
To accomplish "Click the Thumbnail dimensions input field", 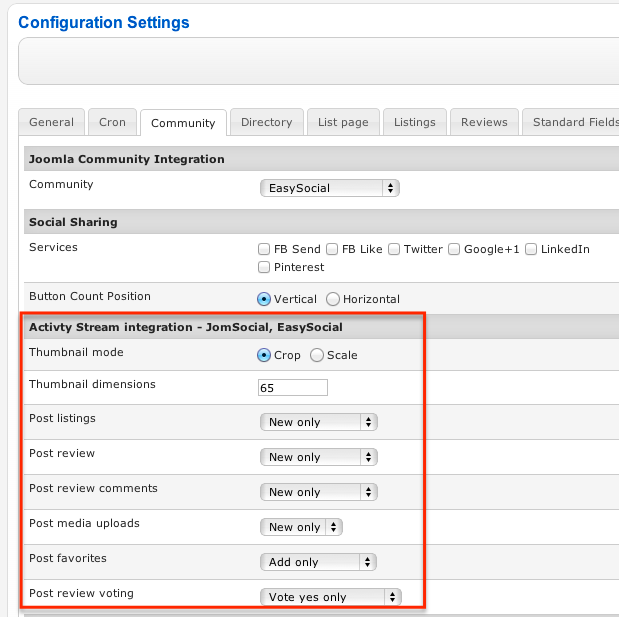I will 293,388.
